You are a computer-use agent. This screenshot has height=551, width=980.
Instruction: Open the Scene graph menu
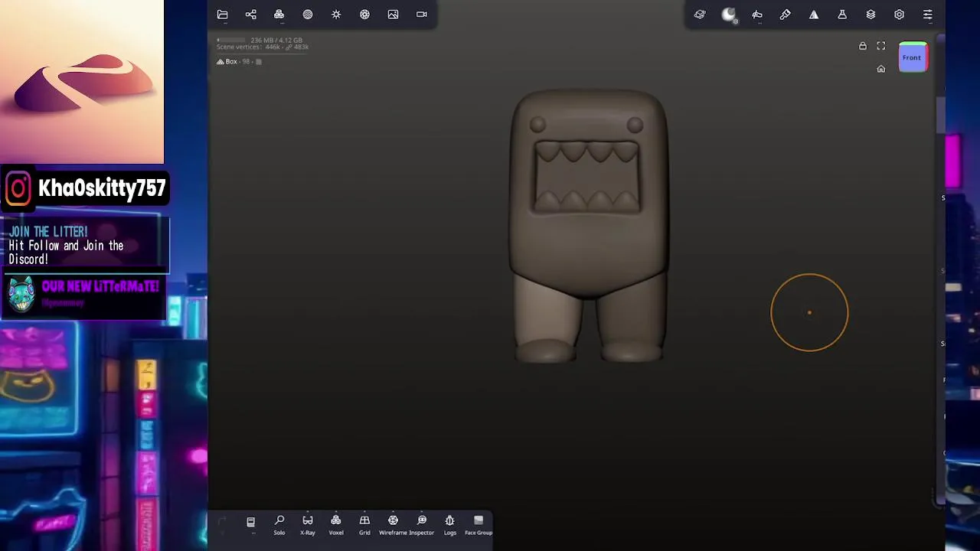coord(250,15)
